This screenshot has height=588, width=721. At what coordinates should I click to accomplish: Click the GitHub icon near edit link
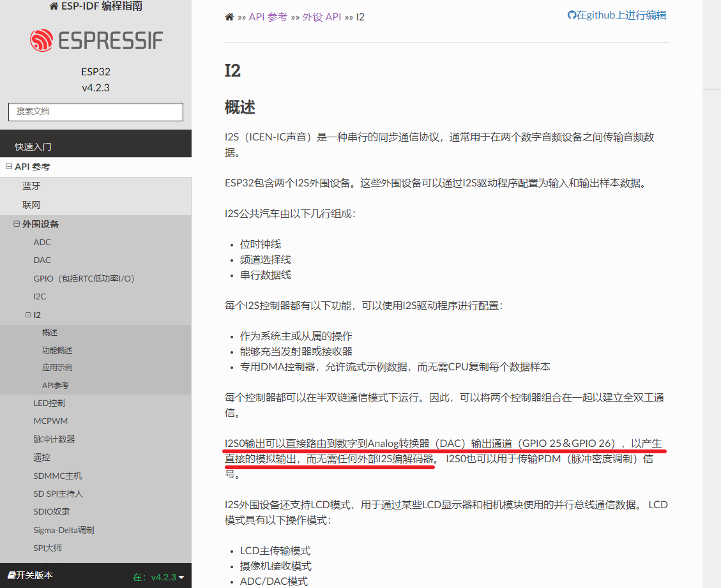tap(572, 15)
